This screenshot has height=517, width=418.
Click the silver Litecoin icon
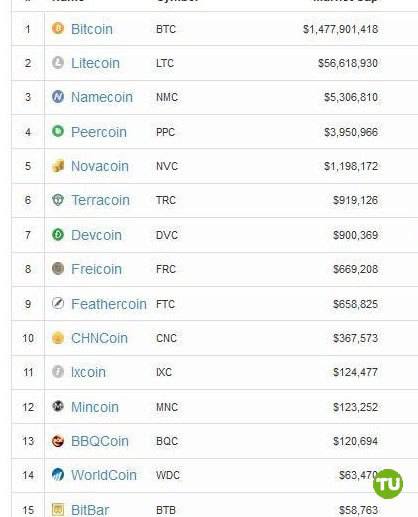[58, 63]
